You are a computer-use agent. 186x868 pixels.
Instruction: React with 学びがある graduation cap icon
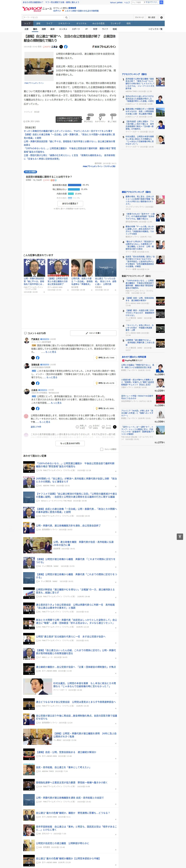click(x=89, y=118)
